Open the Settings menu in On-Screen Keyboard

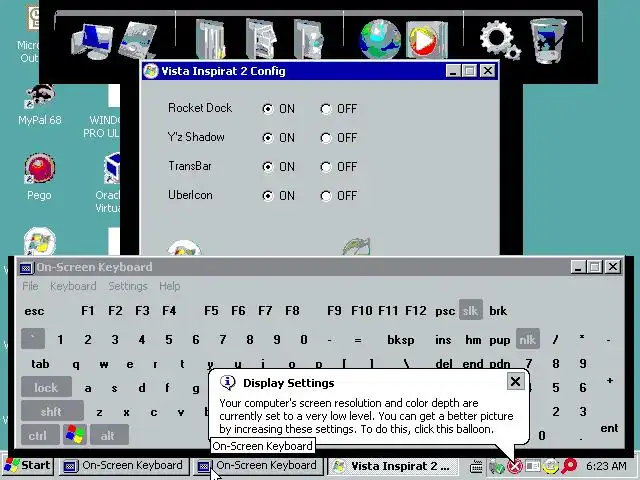click(128, 286)
